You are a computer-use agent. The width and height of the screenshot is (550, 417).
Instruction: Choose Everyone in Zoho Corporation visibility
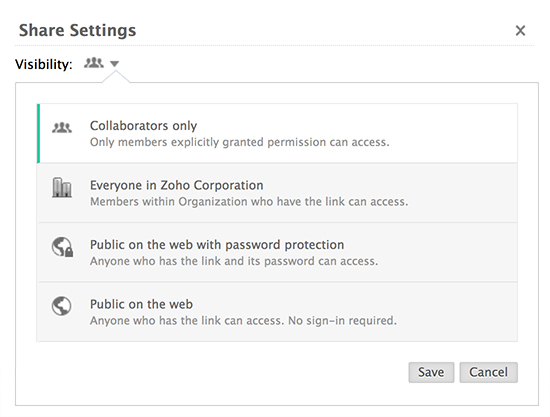[277, 193]
